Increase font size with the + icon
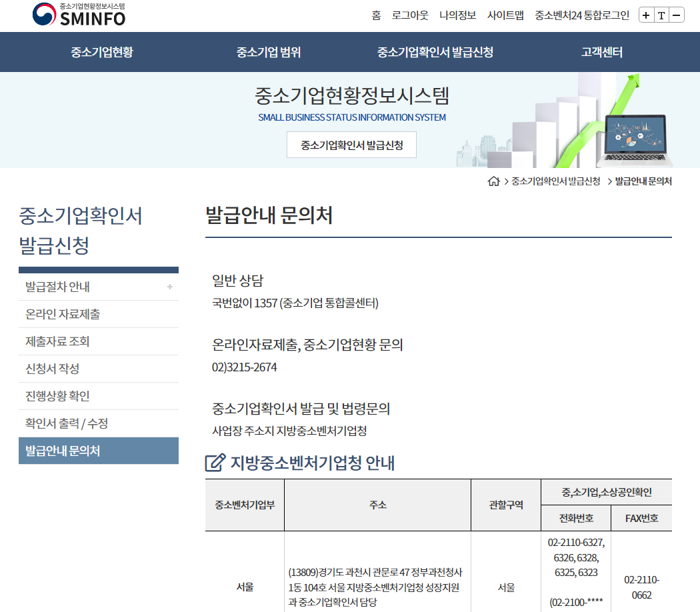This screenshot has height=612, width=700. pos(645,15)
